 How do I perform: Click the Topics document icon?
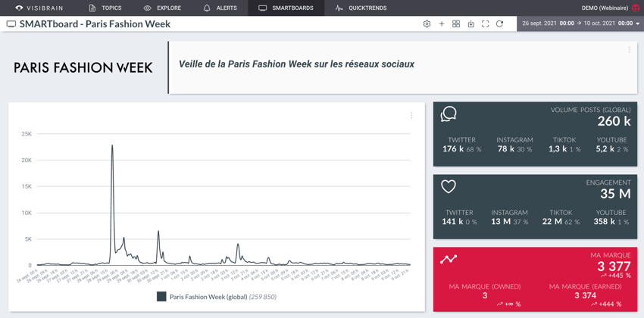point(92,8)
